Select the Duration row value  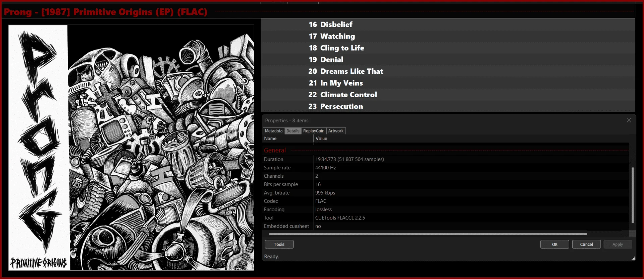pos(350,159)
